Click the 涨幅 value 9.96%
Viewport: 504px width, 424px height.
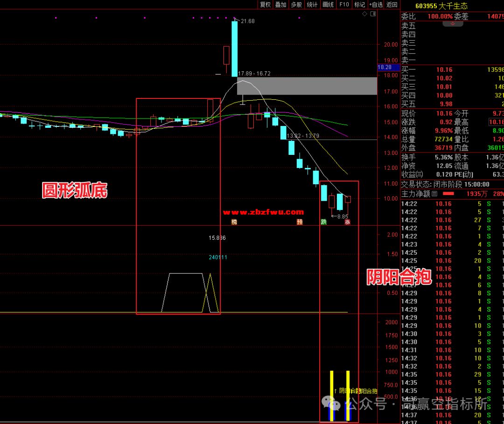pyautogui.click(x=444, y=131)
